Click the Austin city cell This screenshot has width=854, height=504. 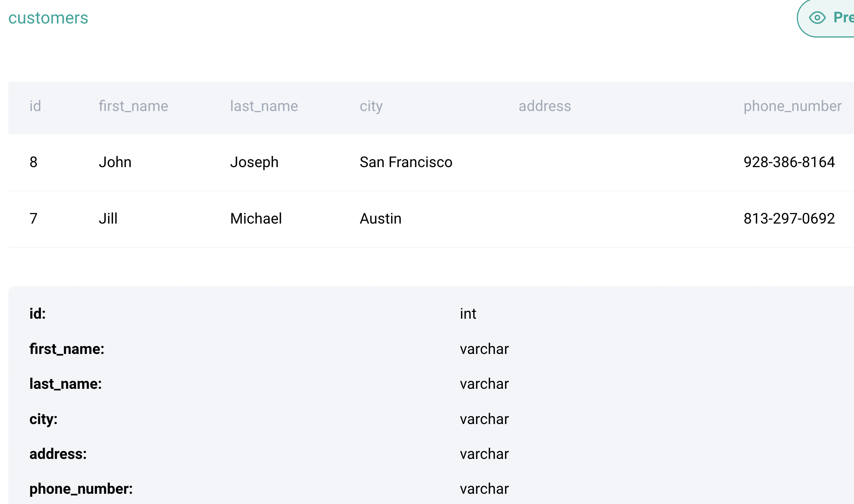click(380, 219)
